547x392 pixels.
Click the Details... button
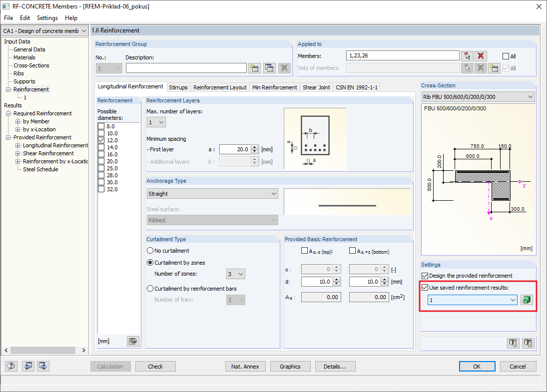335,367
